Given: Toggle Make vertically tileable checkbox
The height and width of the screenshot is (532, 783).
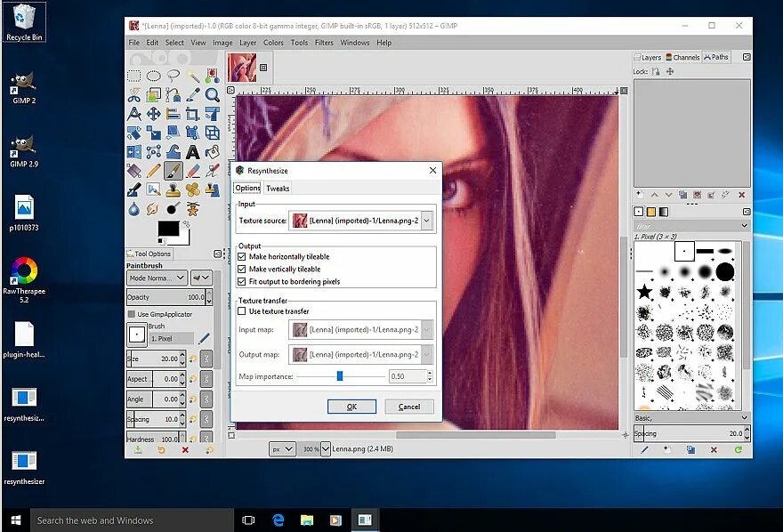Looking at the screenshot, I should click(242, 269).
